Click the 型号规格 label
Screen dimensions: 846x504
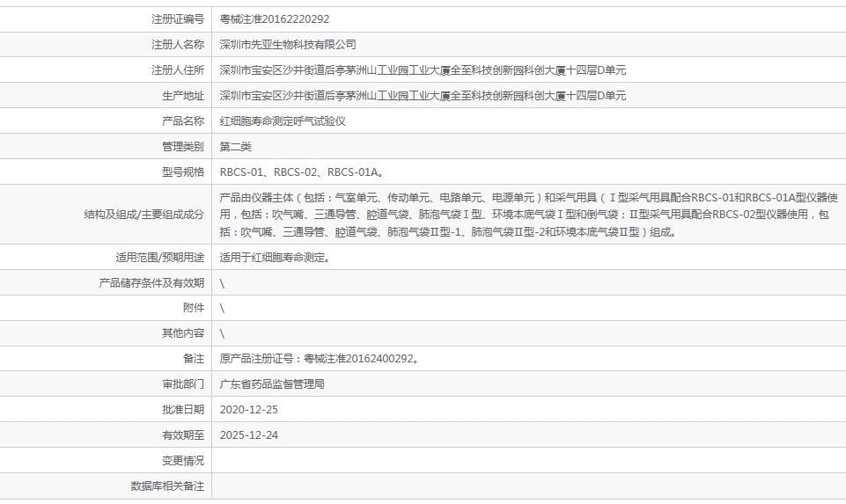tap(183, 172)
